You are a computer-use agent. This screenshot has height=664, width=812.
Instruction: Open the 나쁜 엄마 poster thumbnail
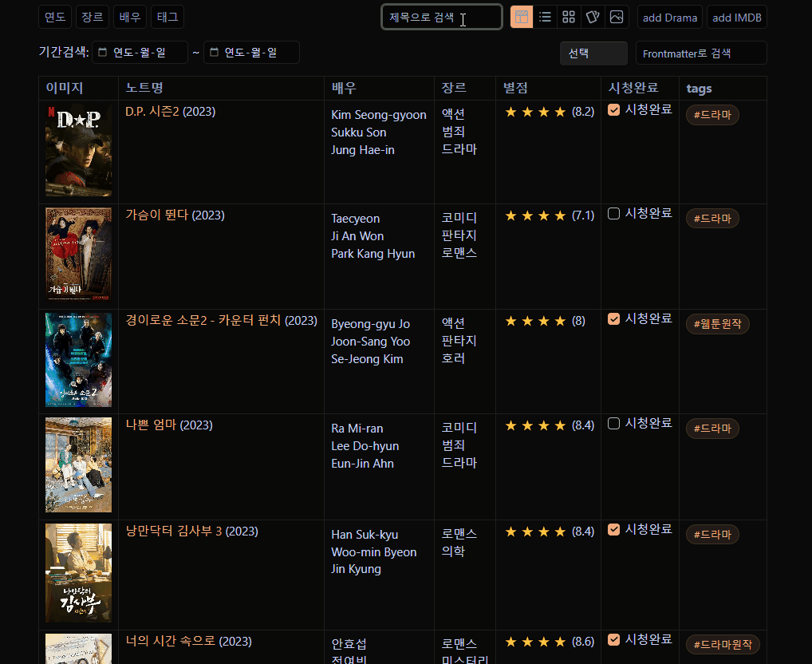(78, 465)
